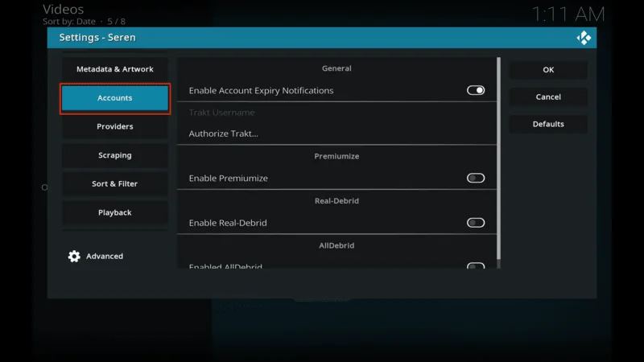The width and height of the screenshot is (644, 362).
Task: Reset settings with Defaults button
Action: [548, 124]
